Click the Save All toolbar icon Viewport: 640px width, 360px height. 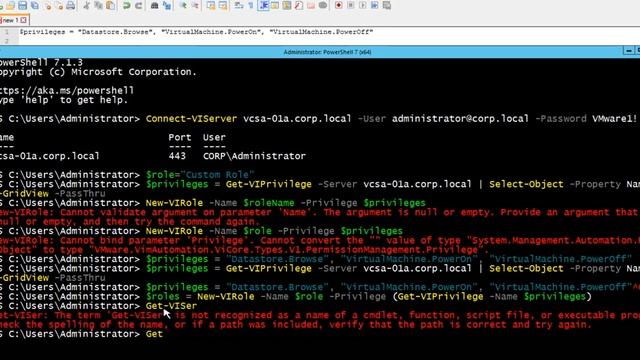coord(35,5)
